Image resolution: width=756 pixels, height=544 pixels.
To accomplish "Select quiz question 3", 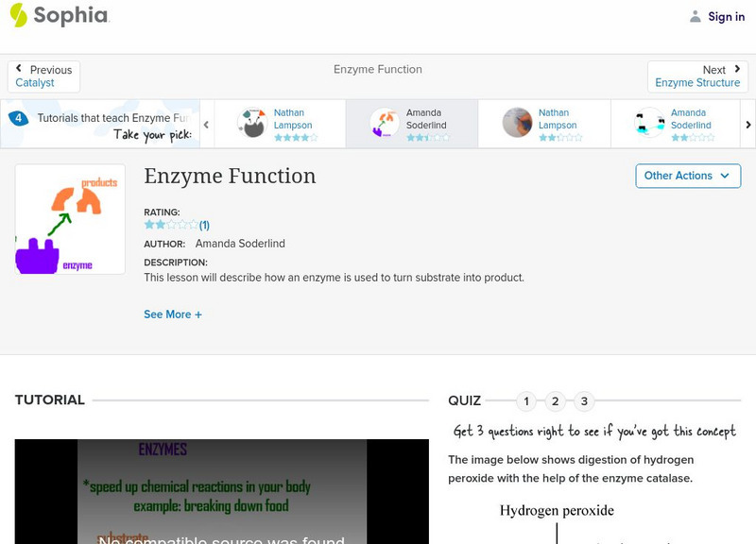I will point(584,401).
